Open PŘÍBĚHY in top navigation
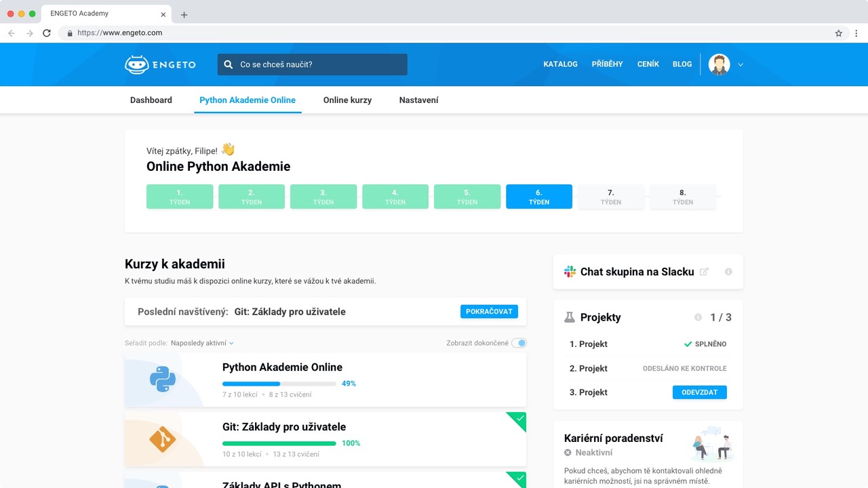The width and height of the screenshot is (868, 488). coord(608,64)
